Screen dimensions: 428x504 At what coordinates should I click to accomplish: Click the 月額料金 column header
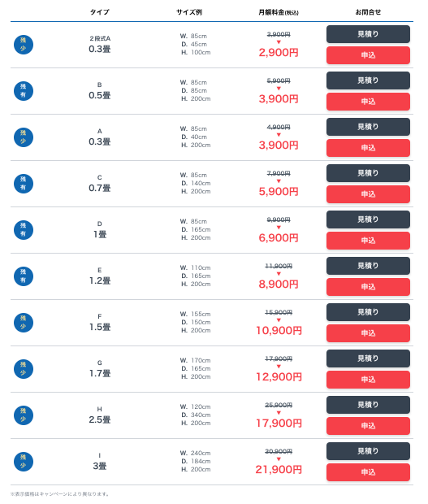(279, 12)
